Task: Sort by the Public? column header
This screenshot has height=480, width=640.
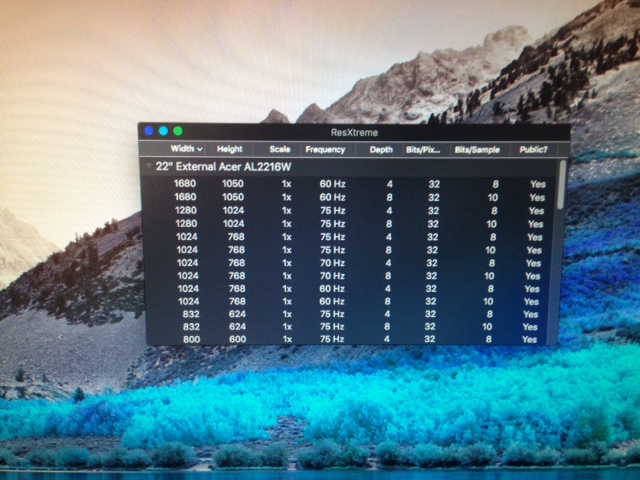Action: [x=533, y=150]
